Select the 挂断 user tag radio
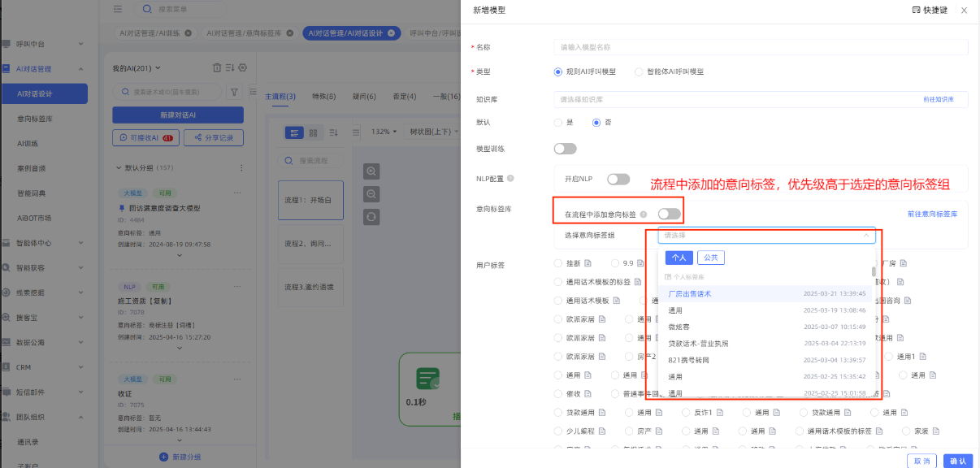 (557, 263)
